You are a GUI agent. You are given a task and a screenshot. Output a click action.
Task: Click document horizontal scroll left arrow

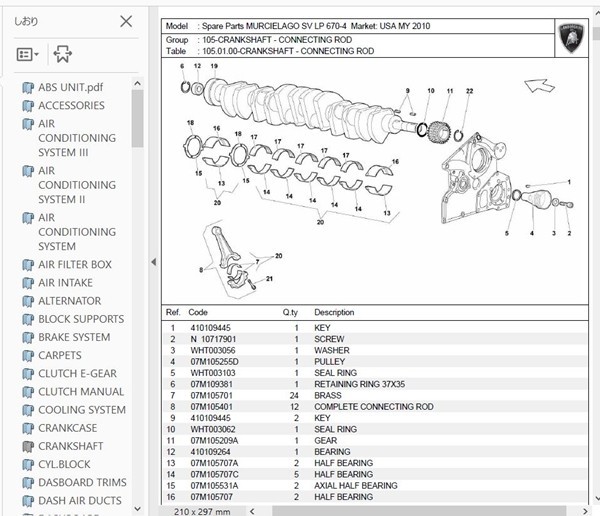[x=252, y=511]
